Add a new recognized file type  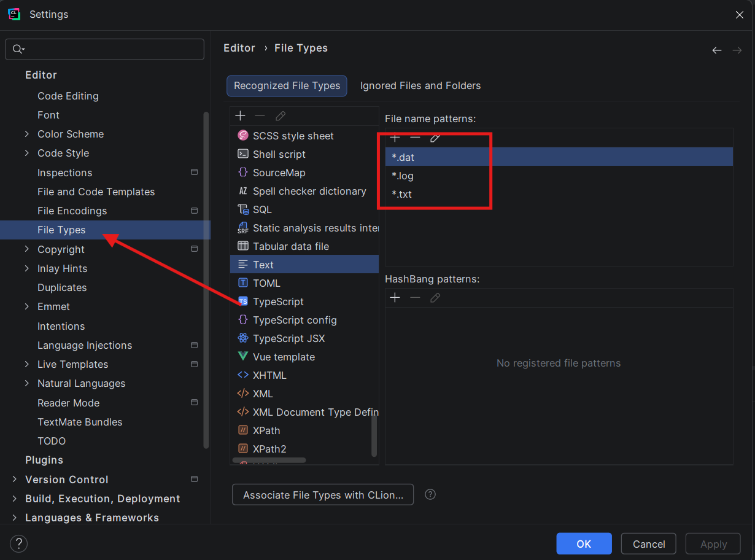(x=240, y=116)
